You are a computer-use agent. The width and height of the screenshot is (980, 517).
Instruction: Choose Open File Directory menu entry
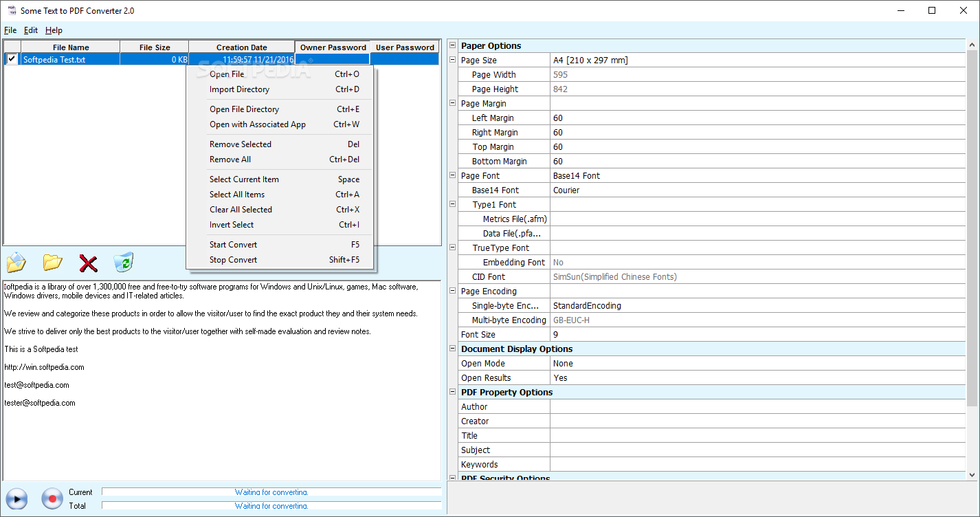(280, 109)
